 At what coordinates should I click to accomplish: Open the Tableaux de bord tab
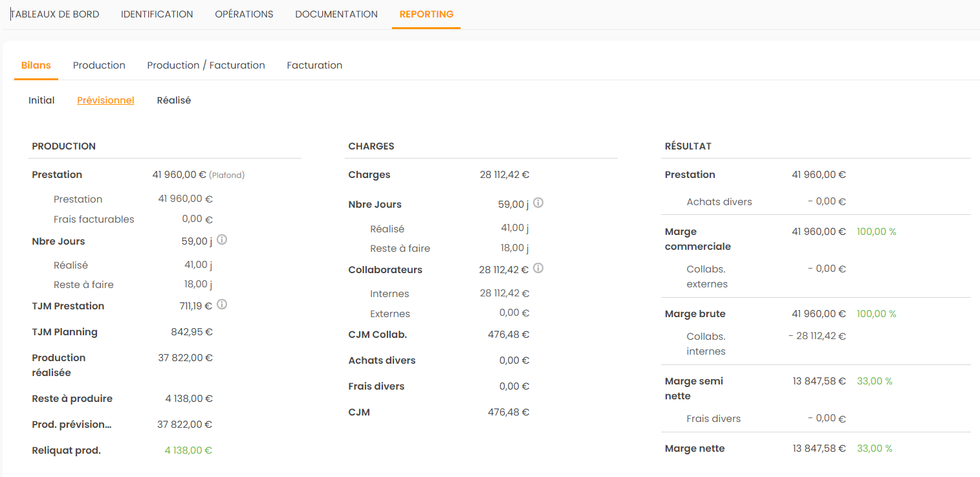point(55,14)
